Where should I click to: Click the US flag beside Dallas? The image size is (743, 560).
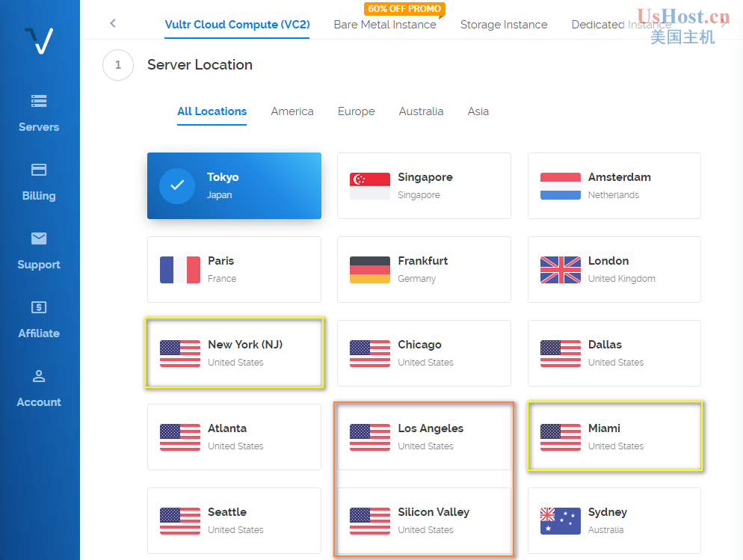coord(561,354)
